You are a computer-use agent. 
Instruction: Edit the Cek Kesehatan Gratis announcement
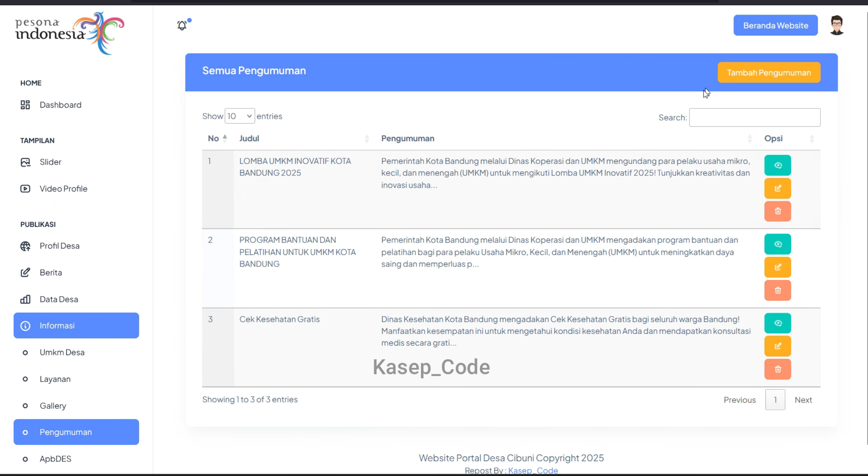tap(777, 346)
